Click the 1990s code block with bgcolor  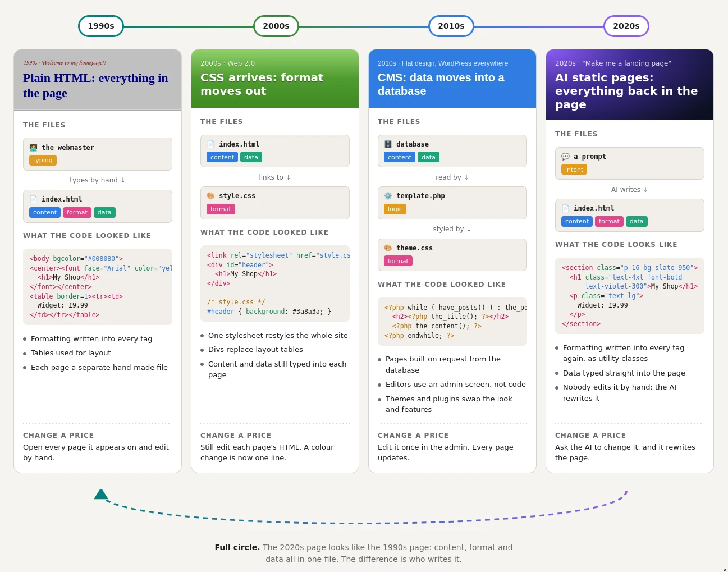98,287
